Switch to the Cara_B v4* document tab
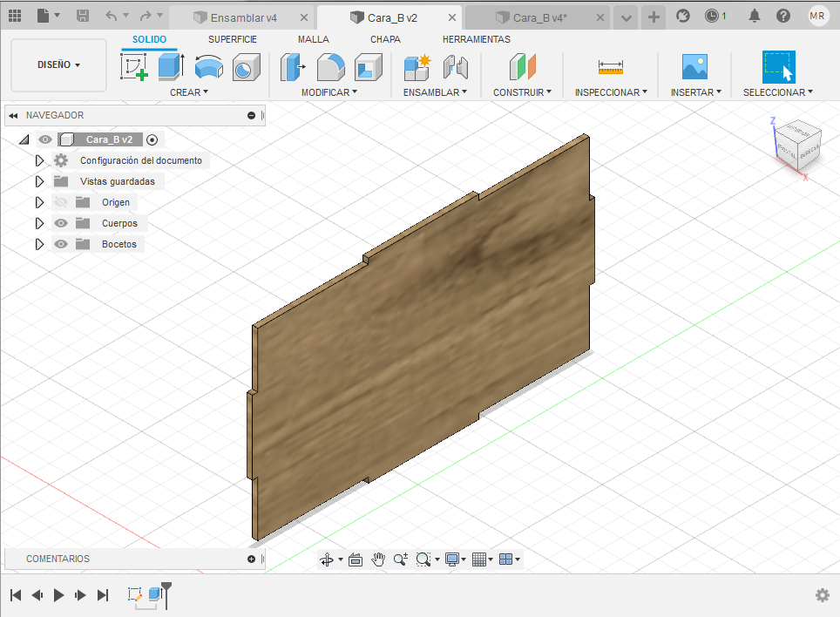This screenshot has height=617, width=840. pyautogui.click(x=539, y=17)
